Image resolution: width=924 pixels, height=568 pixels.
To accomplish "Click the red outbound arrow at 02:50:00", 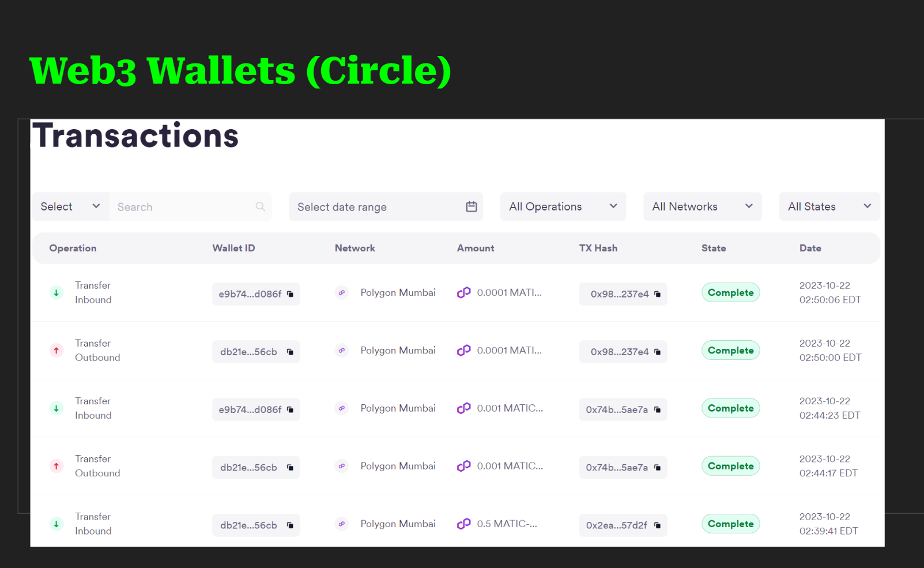I will [x=56, y=351].
